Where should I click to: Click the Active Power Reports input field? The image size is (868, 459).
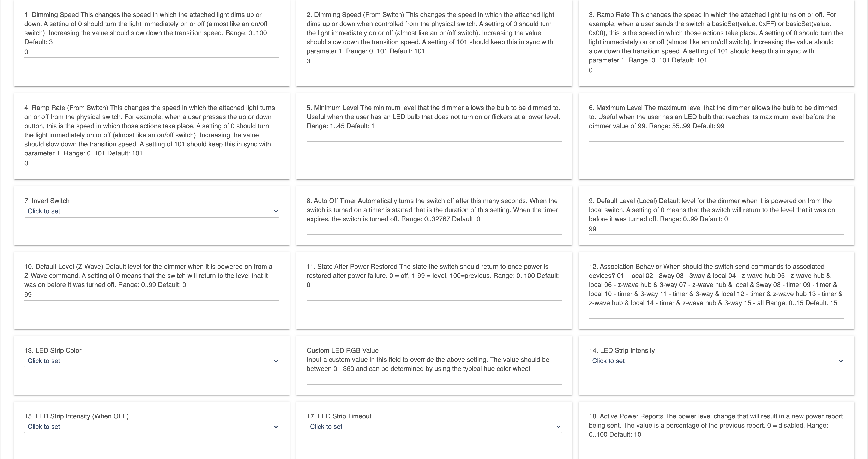point(716,445)
